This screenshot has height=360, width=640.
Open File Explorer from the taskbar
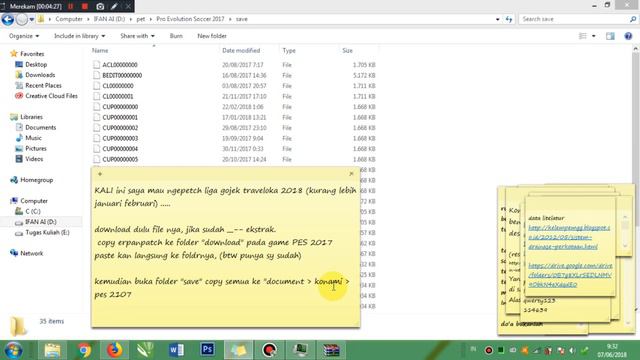click(53, 350)
